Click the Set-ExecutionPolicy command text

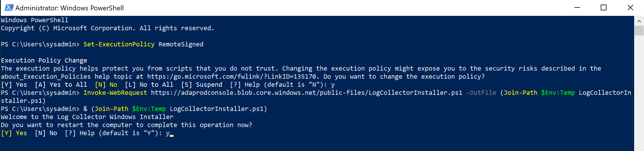tap(119, 44)
